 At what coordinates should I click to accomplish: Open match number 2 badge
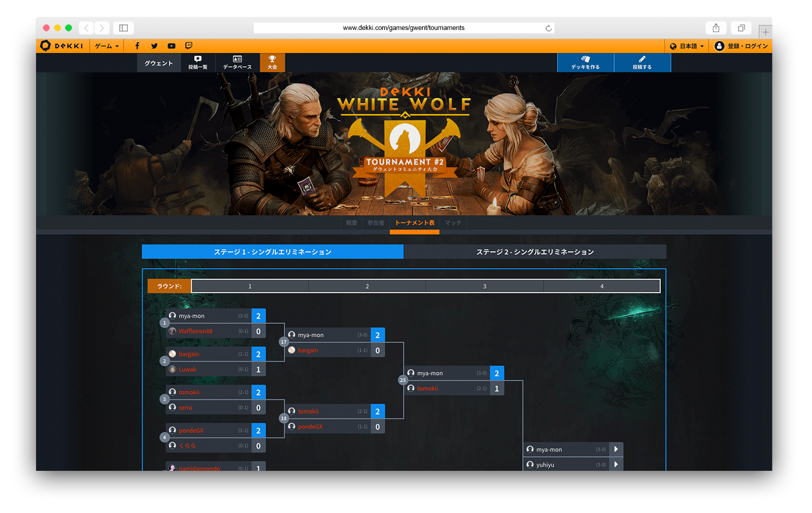coord(164,361)
